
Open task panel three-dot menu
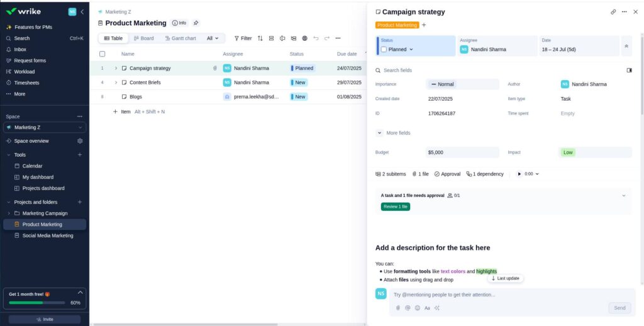click(x=625, y=12)
